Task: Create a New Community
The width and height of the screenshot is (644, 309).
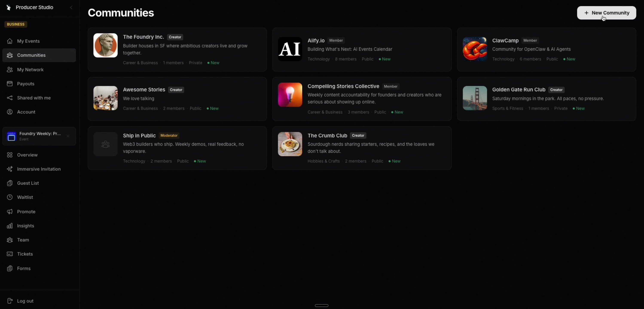Action: coord(606,13)
